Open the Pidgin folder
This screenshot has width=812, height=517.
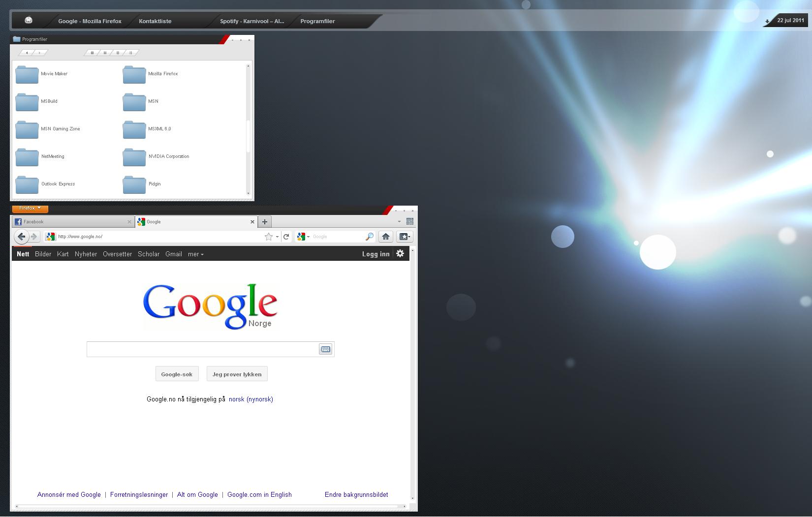tap(142, 184)
